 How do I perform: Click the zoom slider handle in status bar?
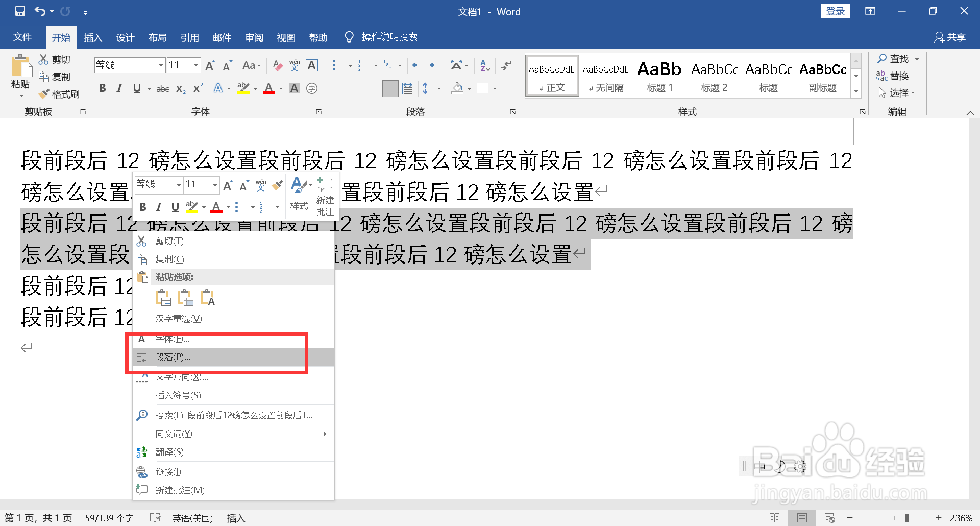click(906, 518)
